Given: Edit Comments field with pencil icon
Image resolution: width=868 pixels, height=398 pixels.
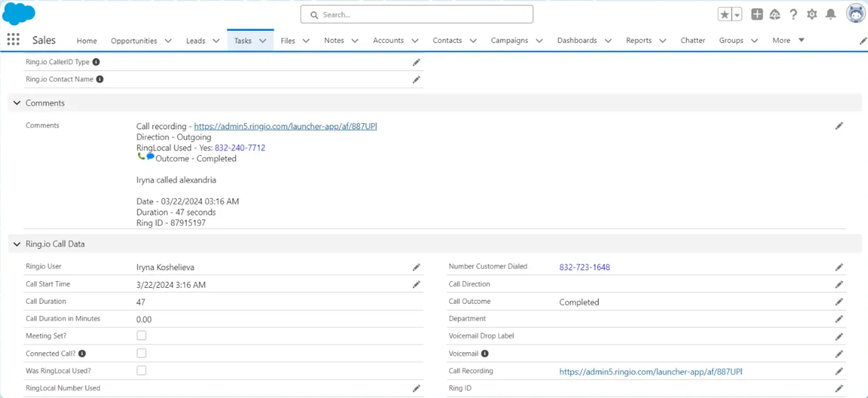Looking at the screenshot, I should point(839,126).
